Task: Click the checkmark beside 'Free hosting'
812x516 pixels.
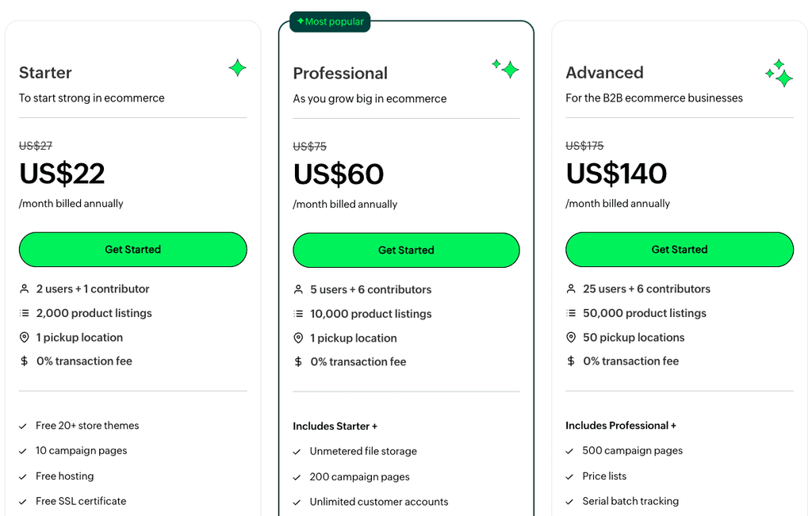Action: (x=23, y=476)
